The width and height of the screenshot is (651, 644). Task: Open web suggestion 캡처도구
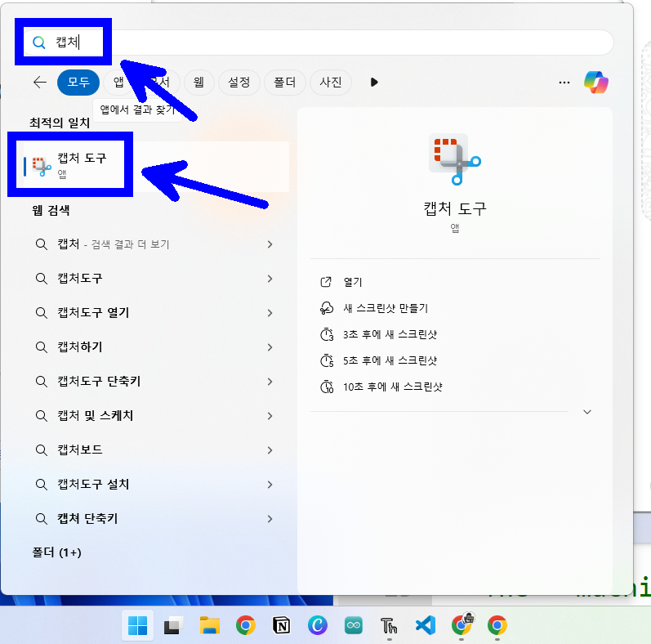(80, 279)
